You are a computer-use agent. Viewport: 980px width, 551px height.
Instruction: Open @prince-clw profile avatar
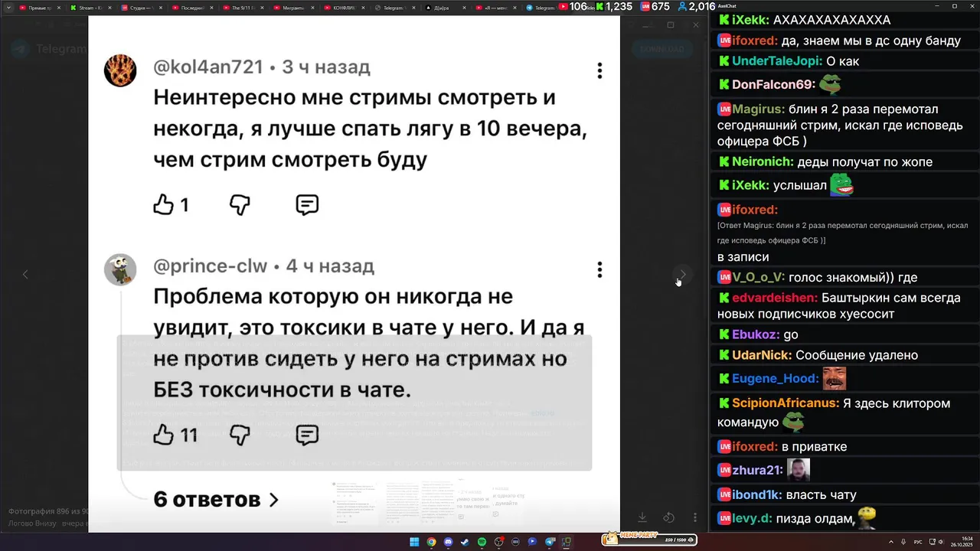[120, 269]
